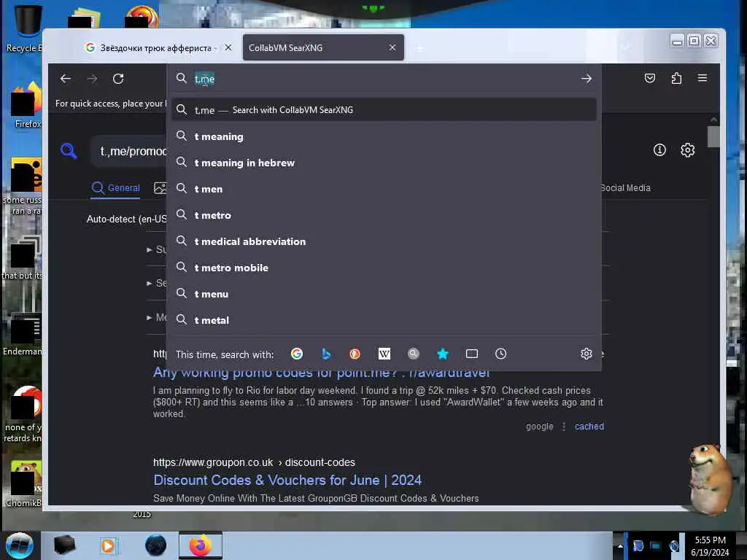The height and width of the screenshot is (560, 747).
Task: Choose 't,me — Search with CollabVM SearXNG'
Action: [384, 109]
